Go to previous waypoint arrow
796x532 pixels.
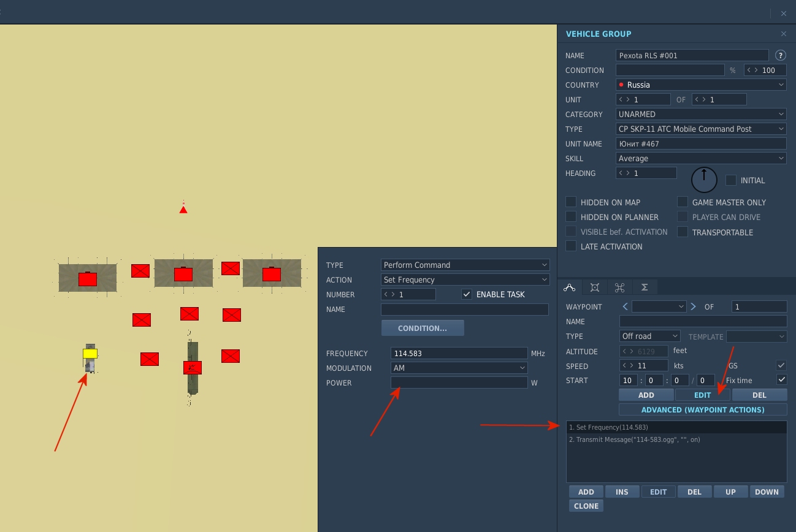point(625,306)
